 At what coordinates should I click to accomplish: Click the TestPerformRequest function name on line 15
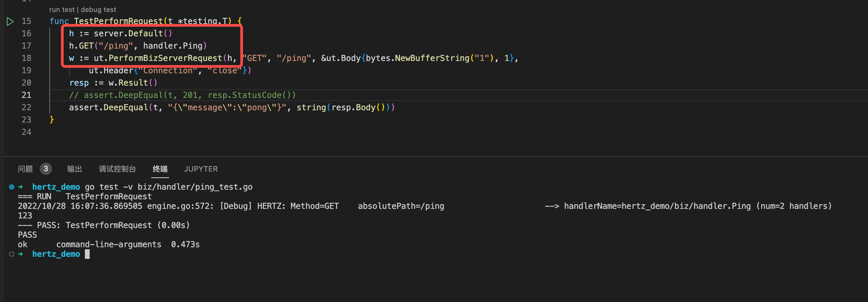[118, 21]
